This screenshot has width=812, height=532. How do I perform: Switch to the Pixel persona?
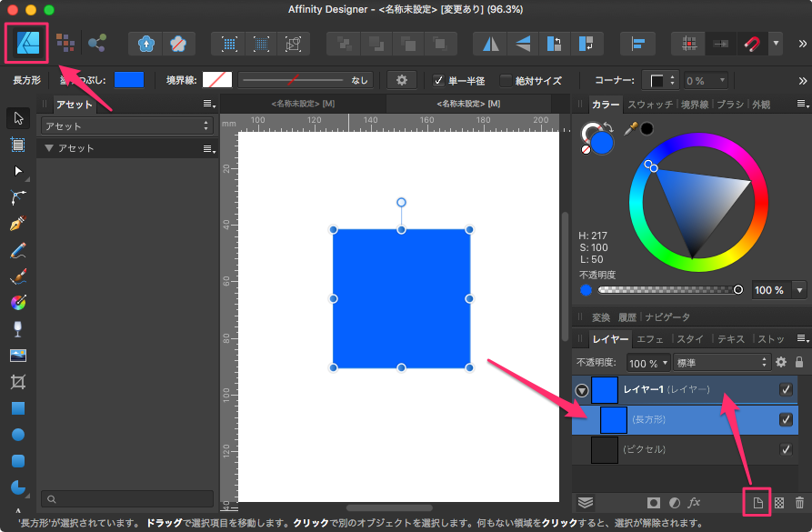(65, 42)
